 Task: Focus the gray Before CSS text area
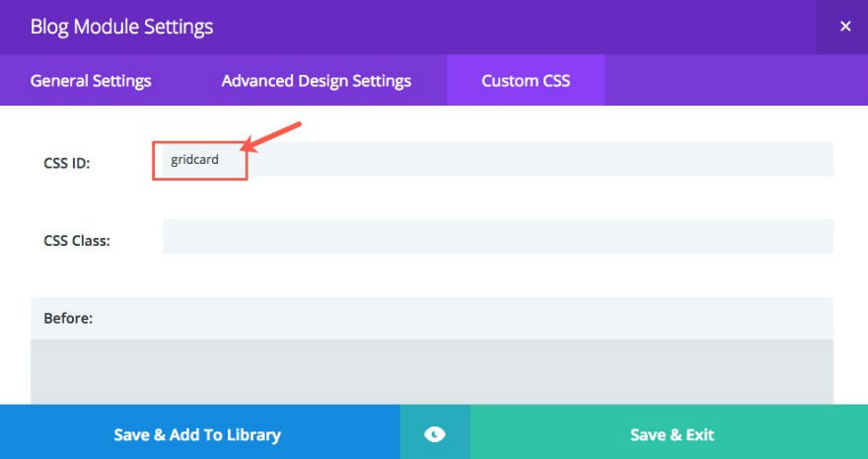pyautogui.click(x=431, y=371)
